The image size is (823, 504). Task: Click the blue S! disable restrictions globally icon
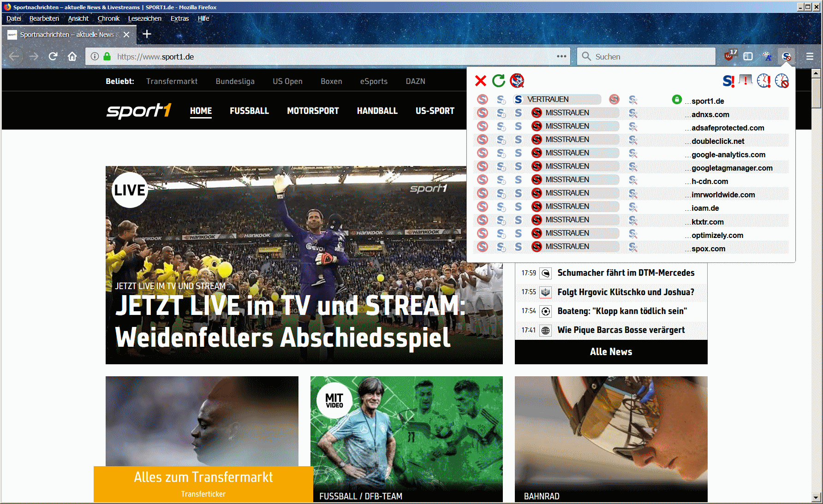pyautogui.click(x=728, y=81)
